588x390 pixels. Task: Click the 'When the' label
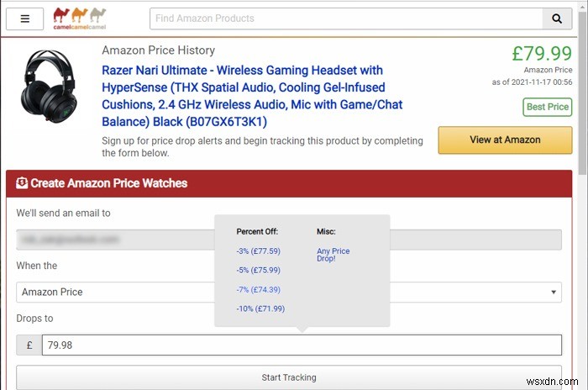pyautogui.click(x=37, y=266)
